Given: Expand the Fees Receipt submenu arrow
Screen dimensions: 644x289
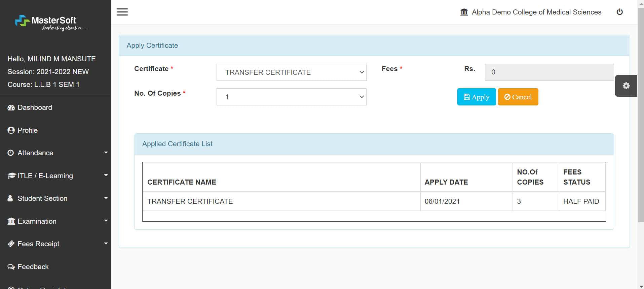Looking at the screenshot, I should (x=106, y=244).
